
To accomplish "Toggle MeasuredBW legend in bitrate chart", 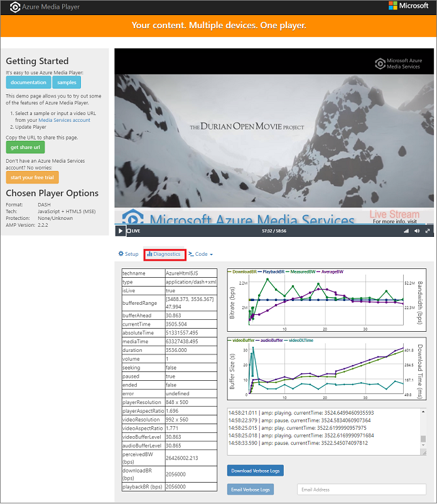I will tap(300, 272).
